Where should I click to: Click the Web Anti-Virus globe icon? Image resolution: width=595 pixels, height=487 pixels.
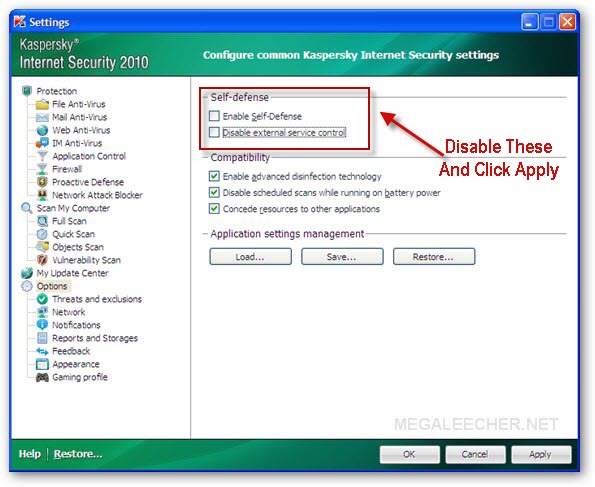click(x=42, y=130)
